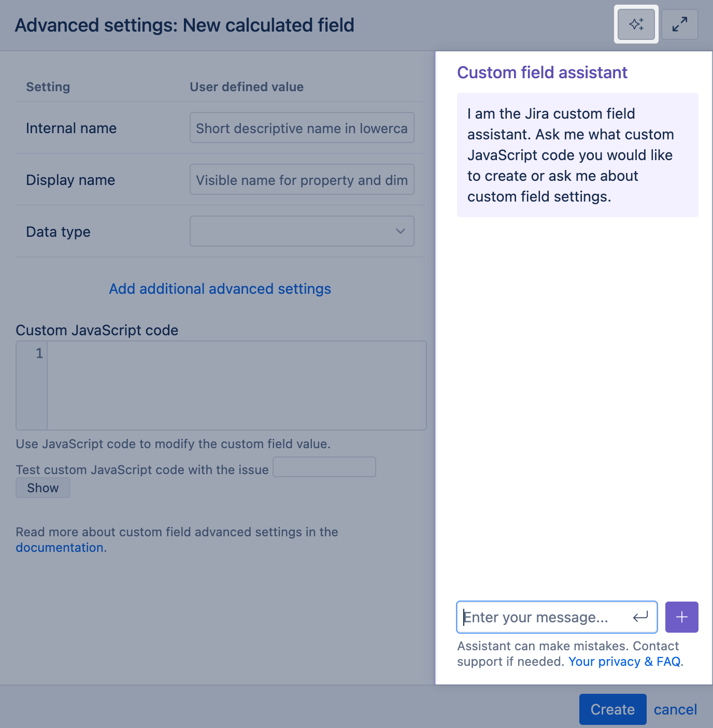Click the purple plus new chat button

[x=681, y=617]
